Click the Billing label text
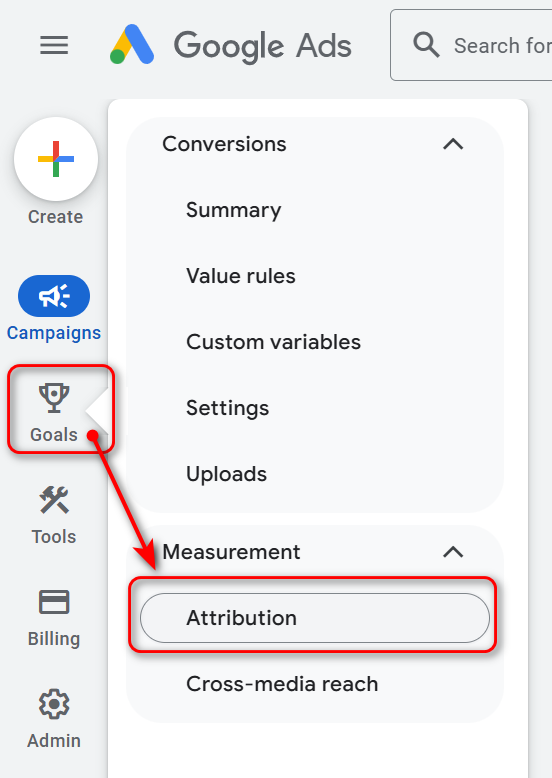 point(54,639)
